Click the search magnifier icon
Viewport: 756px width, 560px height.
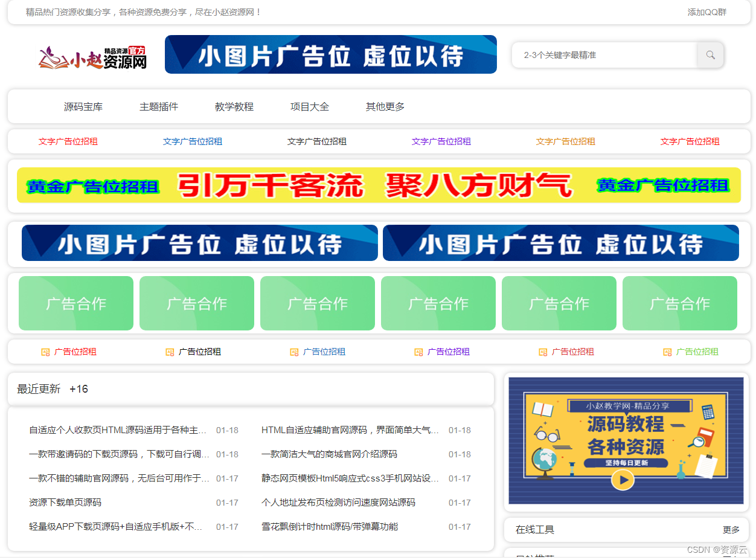(x=710, y=55)
